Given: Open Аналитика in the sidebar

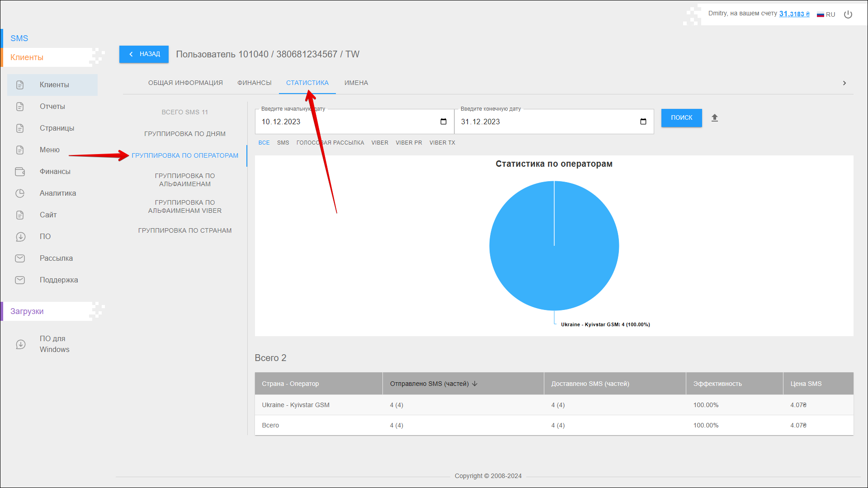Looking at the screenshot, I should coord(57,193).
